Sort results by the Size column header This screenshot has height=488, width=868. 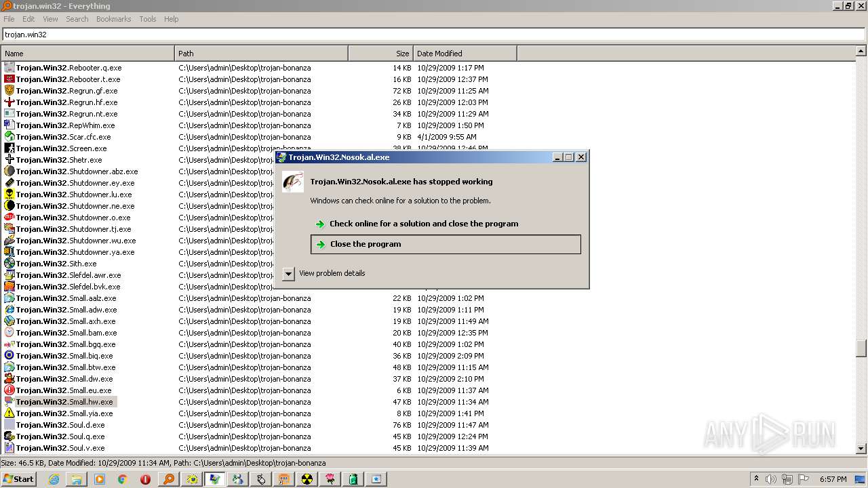(380, 54)
